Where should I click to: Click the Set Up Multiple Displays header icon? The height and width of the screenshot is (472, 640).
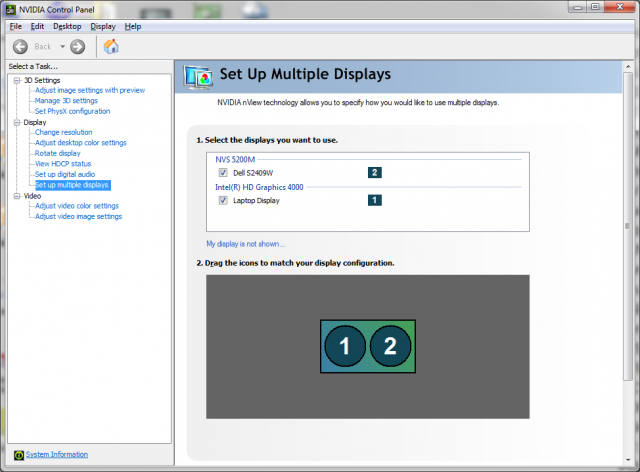point(198,77)
